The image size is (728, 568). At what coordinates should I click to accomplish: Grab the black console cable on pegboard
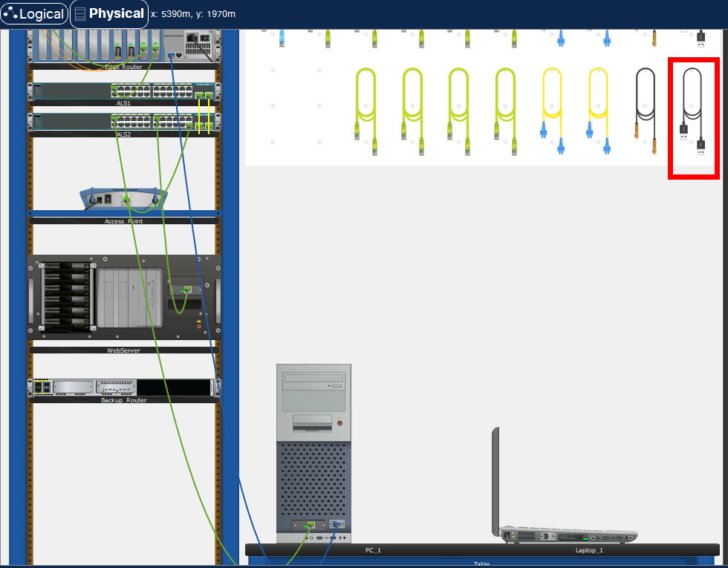[x=646, y=111]
